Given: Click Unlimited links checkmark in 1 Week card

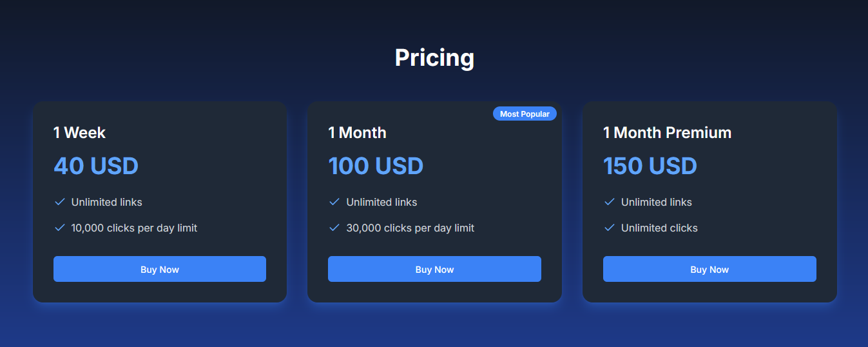Looking at the screenshot, I should tap(60, 202).
